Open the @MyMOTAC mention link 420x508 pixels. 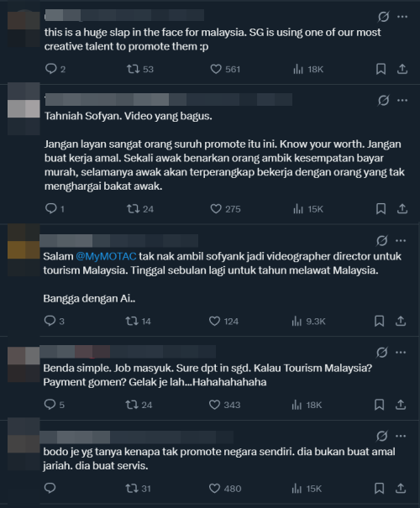click(106, 256)
